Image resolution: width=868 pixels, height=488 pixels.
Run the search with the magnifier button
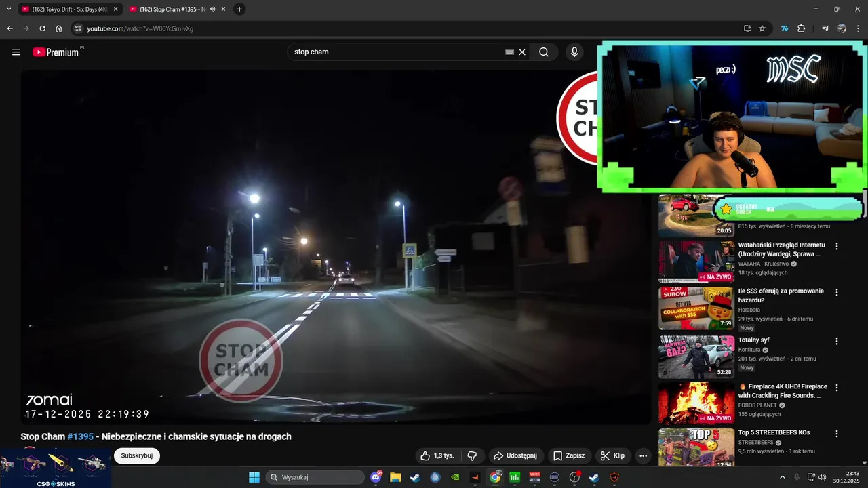pyautogui.click(x=544, y=52)
